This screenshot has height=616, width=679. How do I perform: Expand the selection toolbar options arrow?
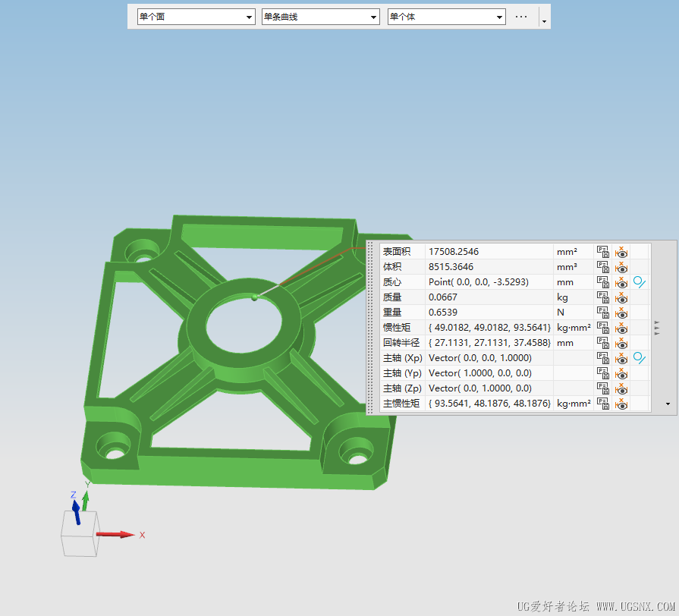click(544, 21)
